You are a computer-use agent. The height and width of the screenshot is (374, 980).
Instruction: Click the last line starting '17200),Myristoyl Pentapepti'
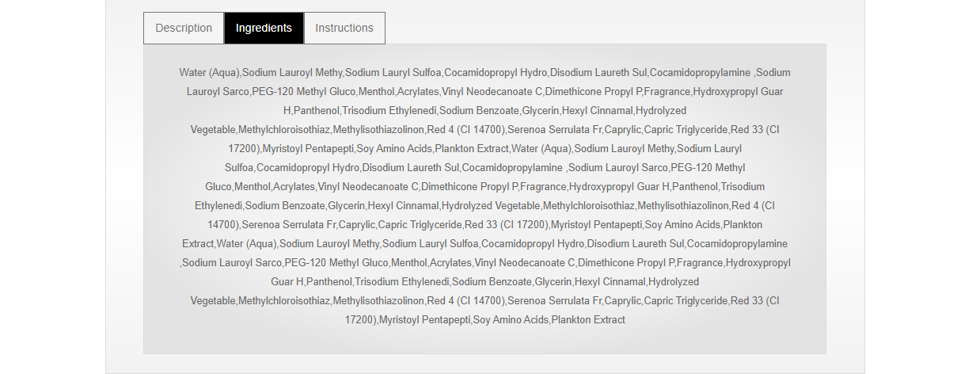click(484, 320)
